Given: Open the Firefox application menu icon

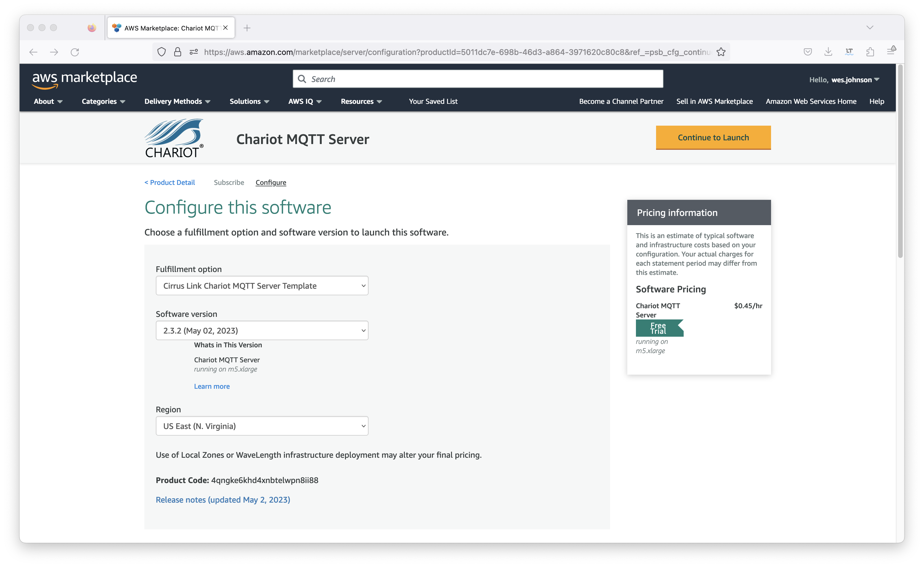Looking at the screenshot, I should coord(892,51).
